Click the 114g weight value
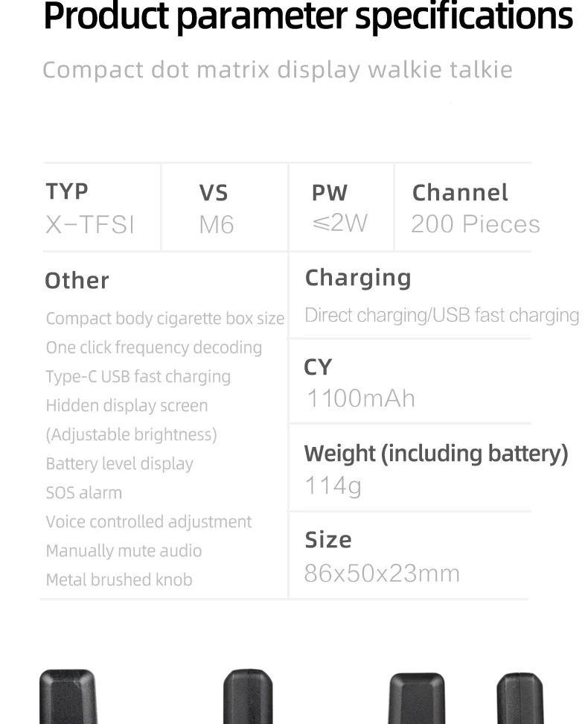This screenshot has height=724, width=588. 333,486
